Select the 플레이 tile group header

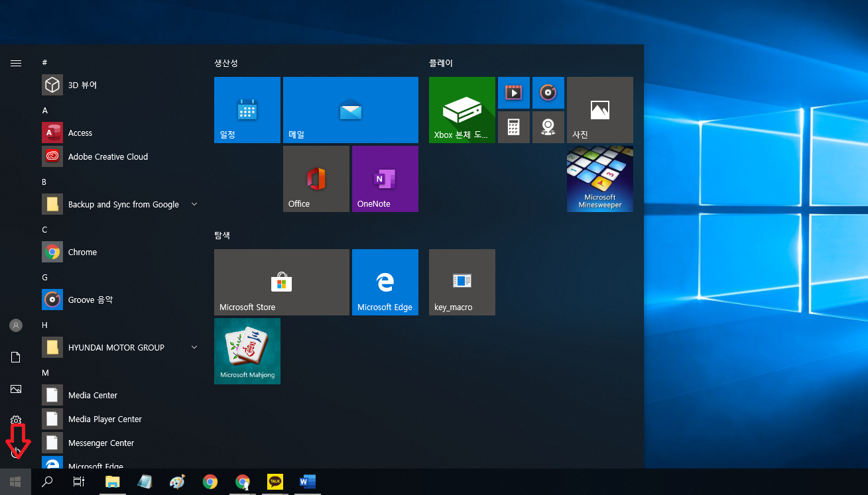click(x=441, y=63)
